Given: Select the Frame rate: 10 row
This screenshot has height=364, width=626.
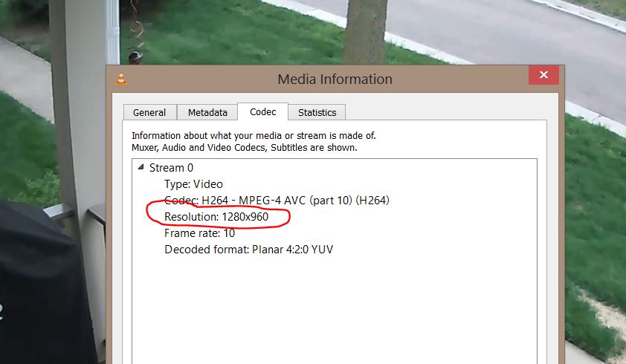Looking at the screenshot, I should click(x=199, y=233).
